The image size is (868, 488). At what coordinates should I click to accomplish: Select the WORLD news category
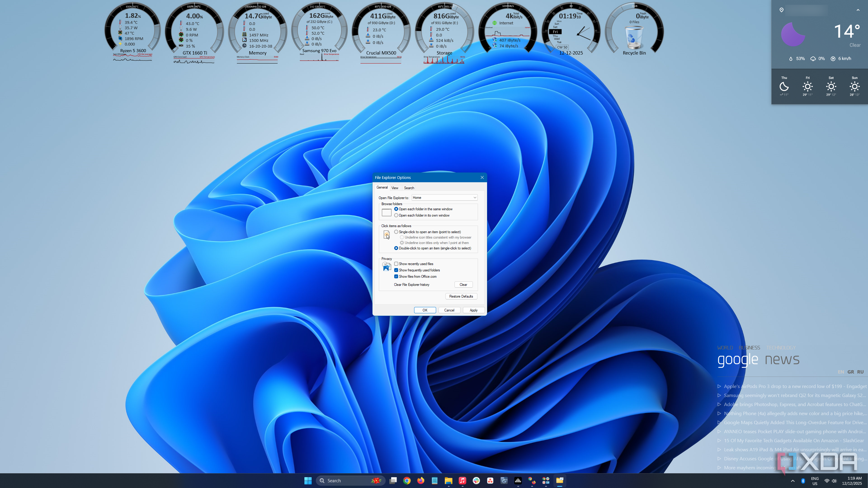click(725, 348)
